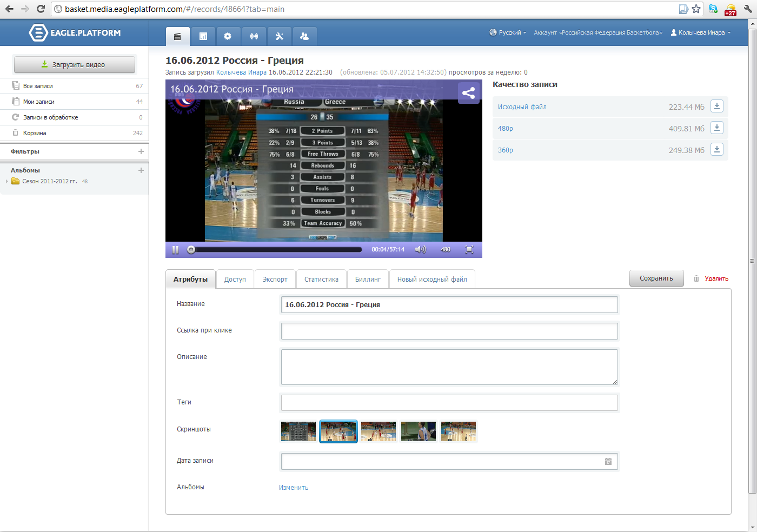Click the share icon on video player
757x532 pixels.
pos(468,93)
